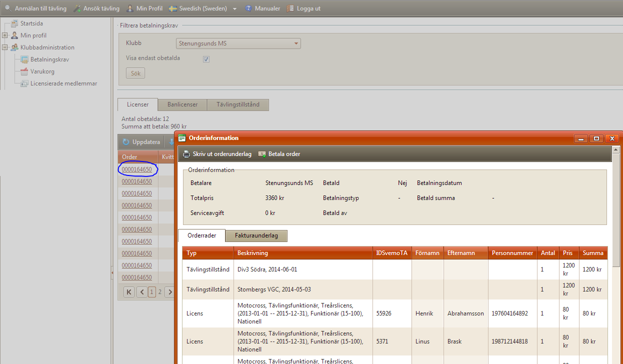Open Varukorg in the navigation tree
The height and width of the screenshot is (364, 623).
[x=42, y=71]
